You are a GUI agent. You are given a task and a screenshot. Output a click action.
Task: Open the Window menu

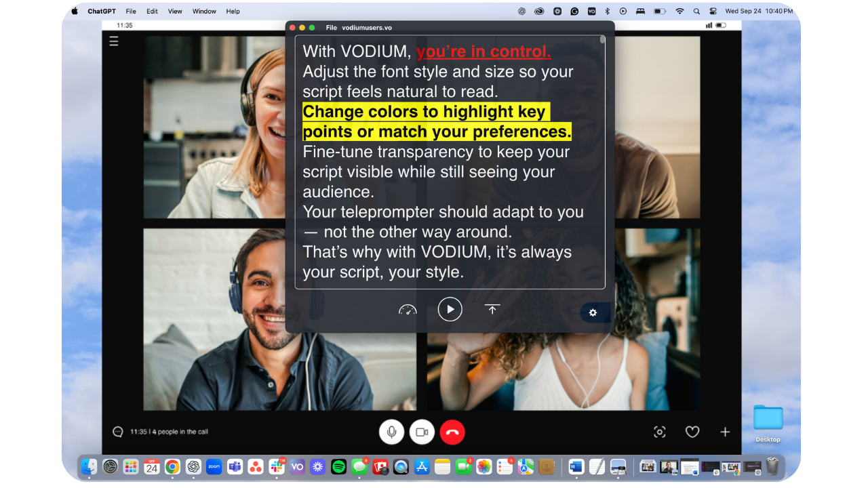pos(204,11)
